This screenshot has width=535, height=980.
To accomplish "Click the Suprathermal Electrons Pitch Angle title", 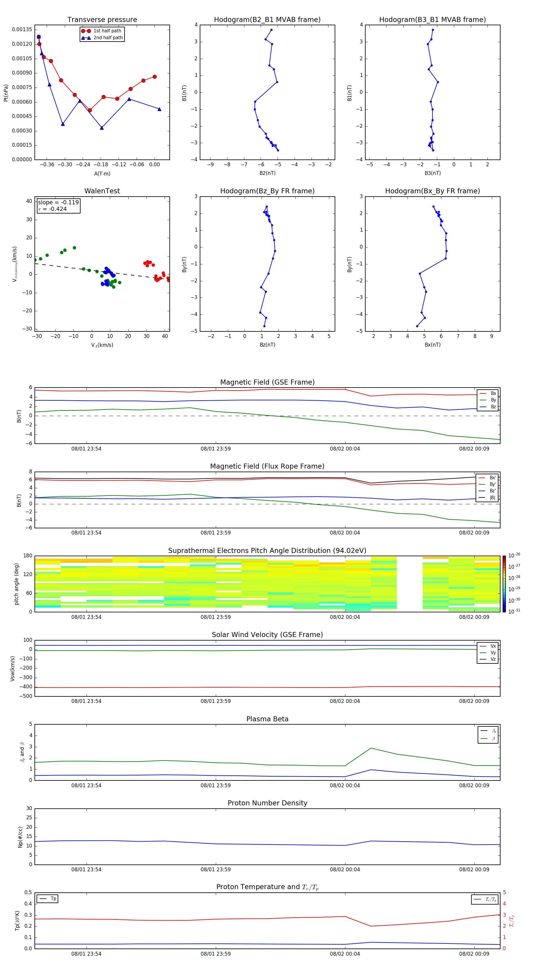I will pyautogui.click(x=267, y=551).
